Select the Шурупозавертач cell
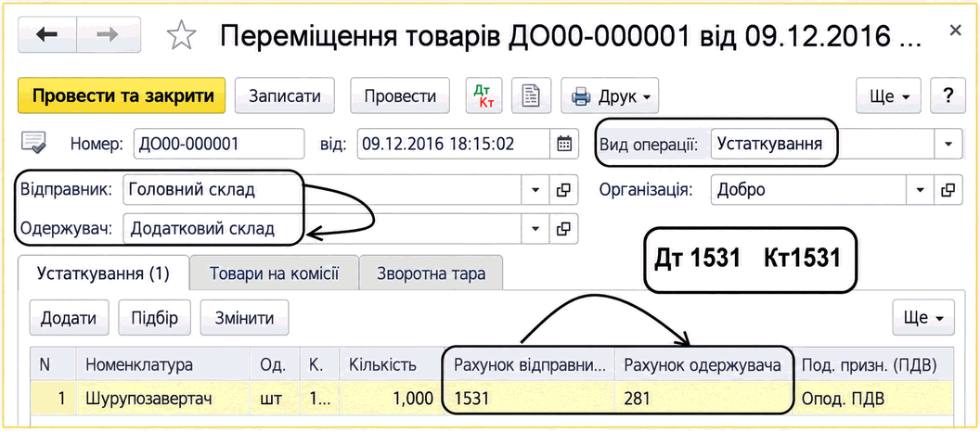Screen dimensions: 980x432 click(163, 399)
